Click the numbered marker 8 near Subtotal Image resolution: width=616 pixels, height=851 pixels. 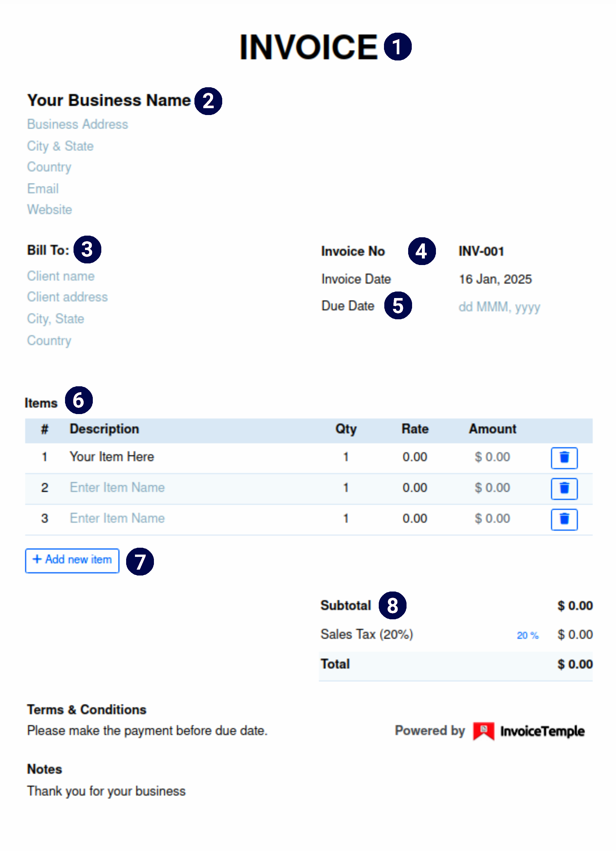(392, 605)
